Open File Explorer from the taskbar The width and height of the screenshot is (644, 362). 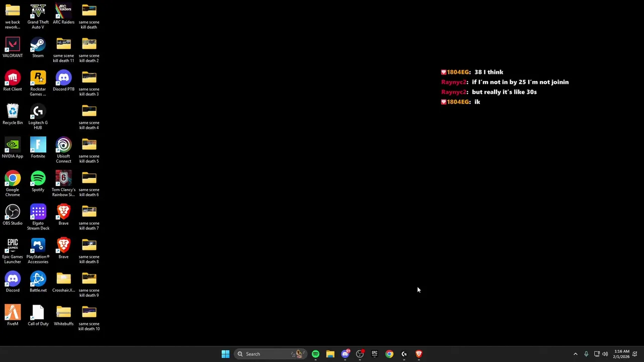[330, 354]
